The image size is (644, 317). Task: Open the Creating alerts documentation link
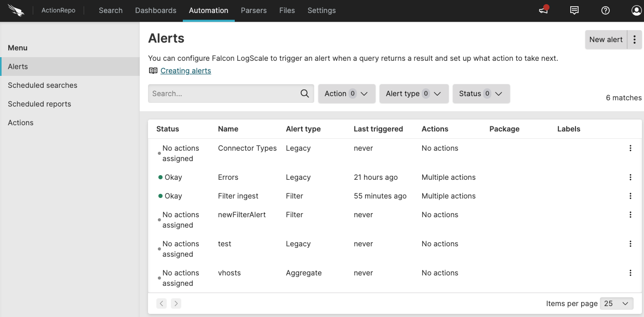point(185,71)
